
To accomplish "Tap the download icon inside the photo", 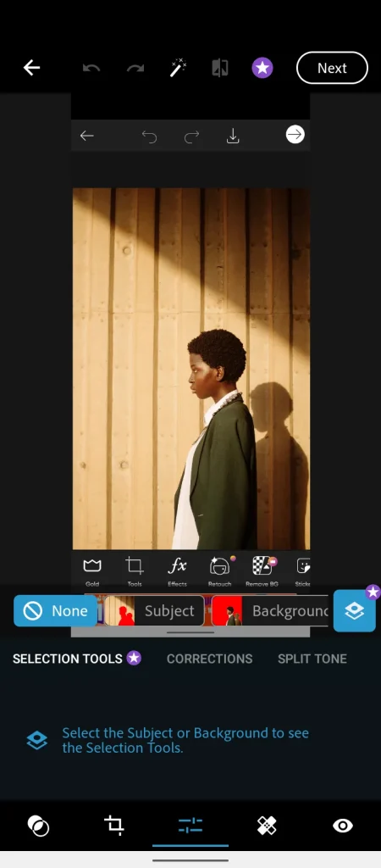I will pos(233,136).
